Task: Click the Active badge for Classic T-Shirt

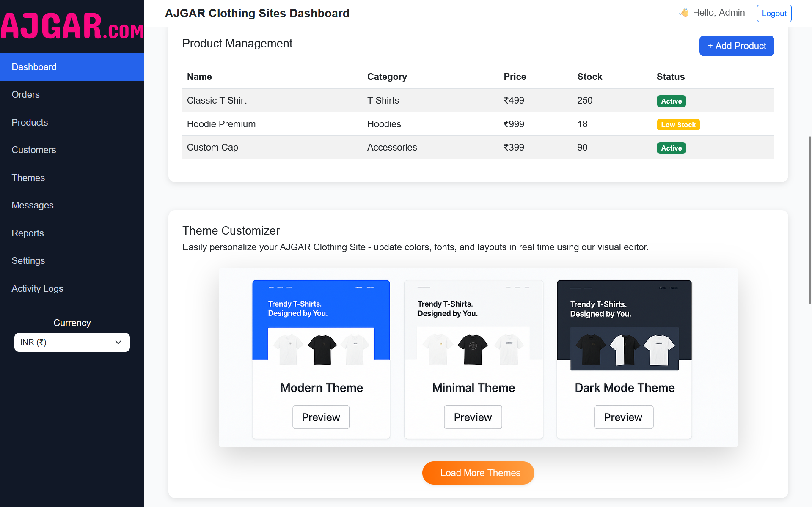Action: [x=671, y=101]
